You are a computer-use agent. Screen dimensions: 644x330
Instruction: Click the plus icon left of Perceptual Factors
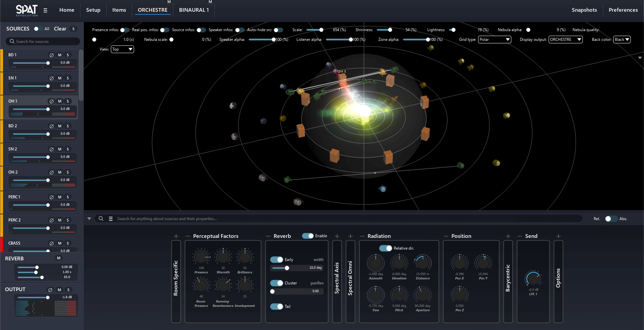click(x=176, y=236)
